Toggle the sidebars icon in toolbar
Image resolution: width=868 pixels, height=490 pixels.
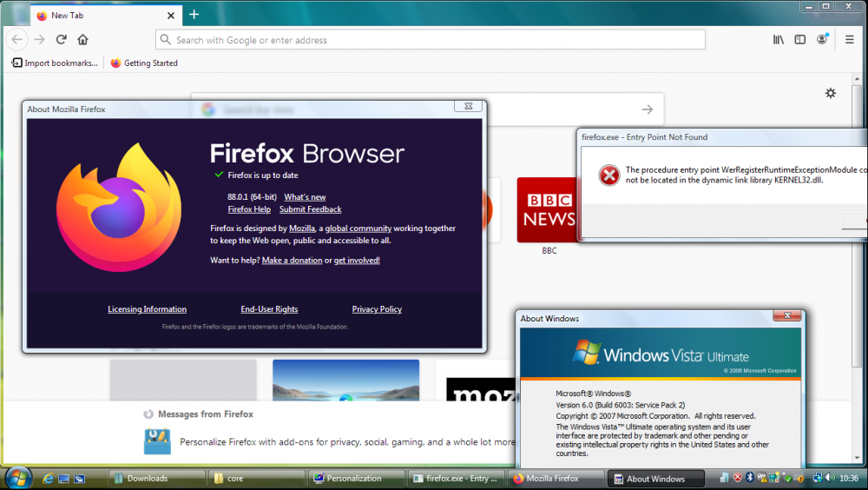tap(799, 40)
